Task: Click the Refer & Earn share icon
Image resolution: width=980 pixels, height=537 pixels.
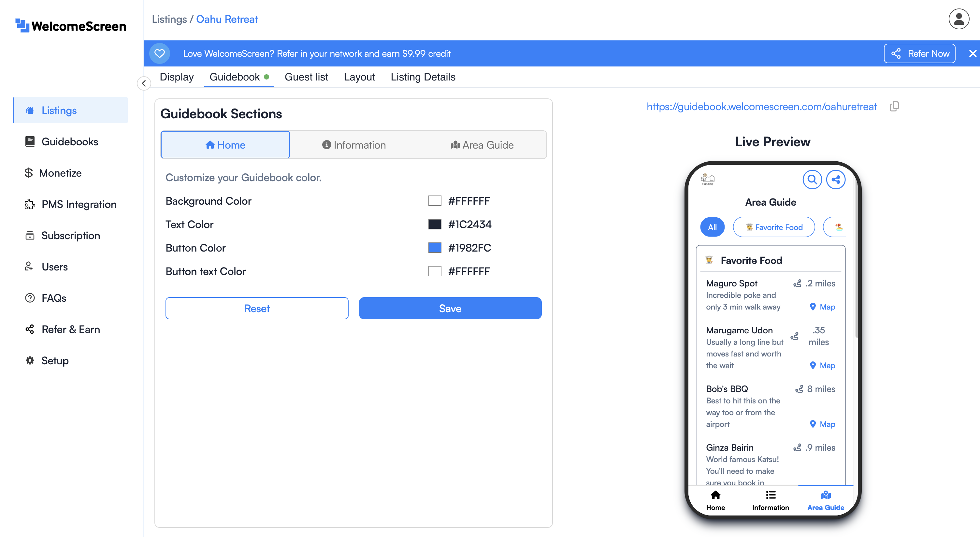Action: (30, 329)
